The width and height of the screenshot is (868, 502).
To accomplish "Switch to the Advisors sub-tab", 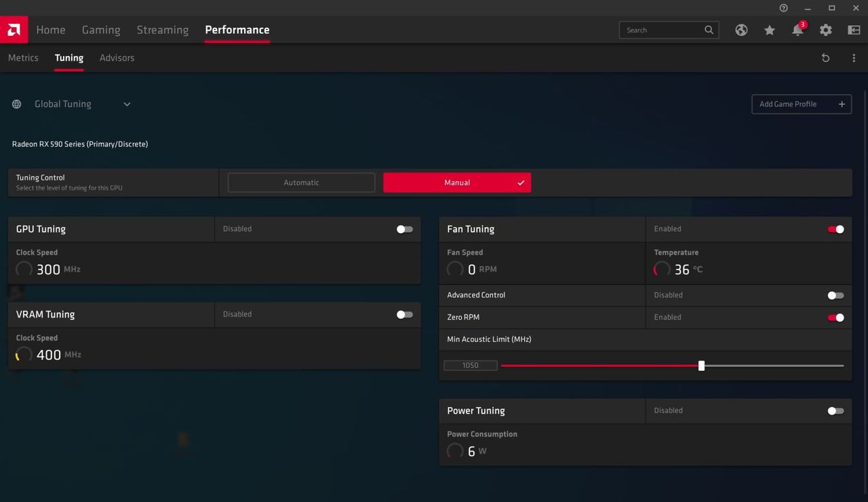I will (117, 58).
